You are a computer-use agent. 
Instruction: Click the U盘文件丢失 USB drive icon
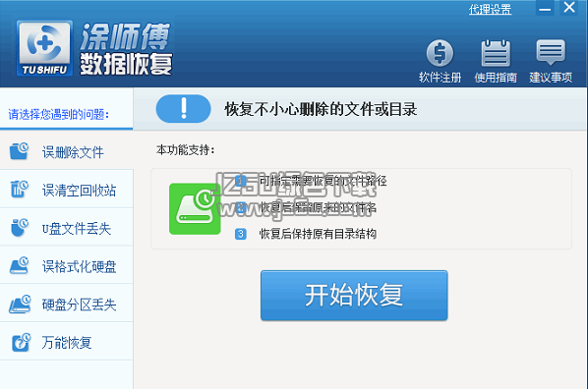pos(19,228)
